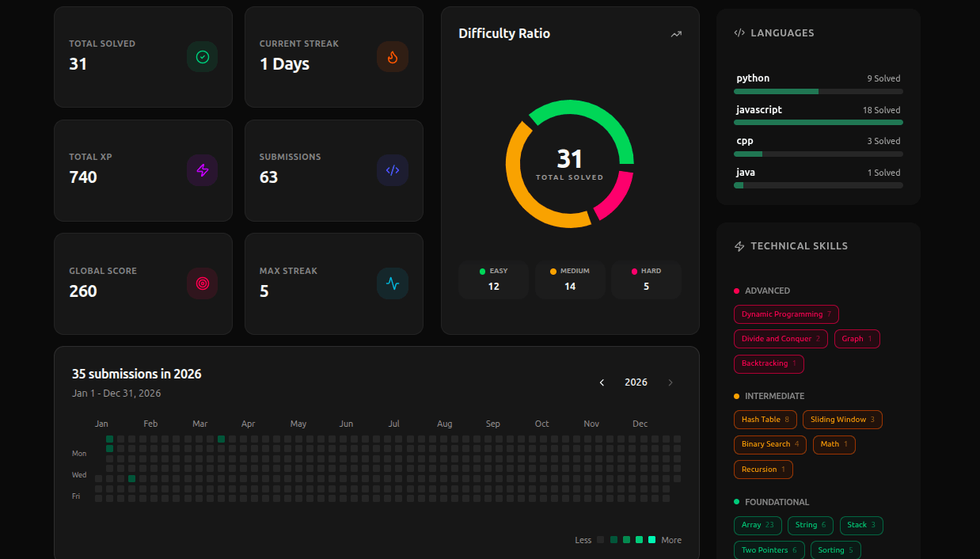Viewport: 980px width, 559px height.
Task: Select the Sorting skill tag
Action: point(835,550)
